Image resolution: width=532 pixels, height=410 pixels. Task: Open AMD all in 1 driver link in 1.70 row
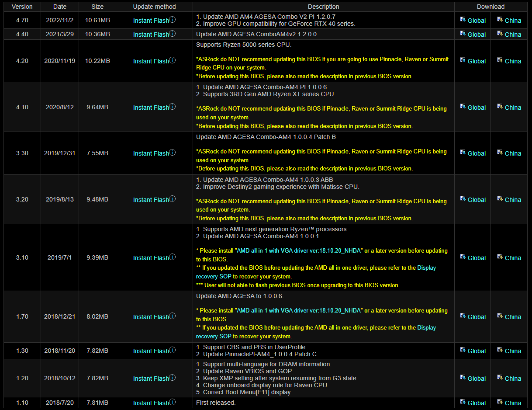click(x=299, y=311)
